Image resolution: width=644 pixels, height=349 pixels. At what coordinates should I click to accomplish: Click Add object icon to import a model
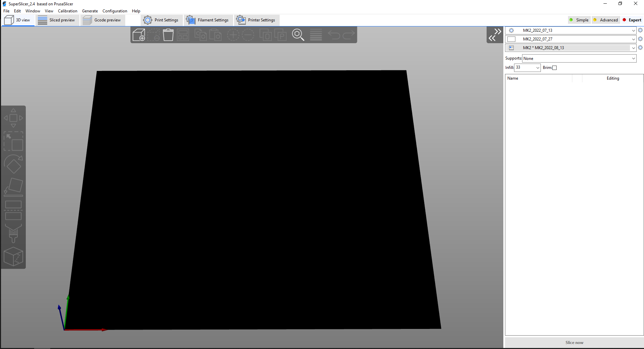pyautogui.click(x=139, y=34)
